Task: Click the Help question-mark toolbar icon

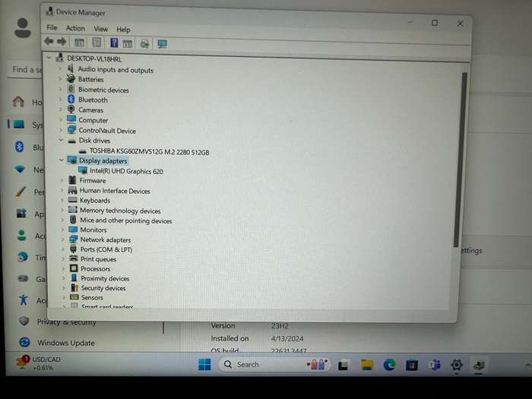Action: point(114,43)
